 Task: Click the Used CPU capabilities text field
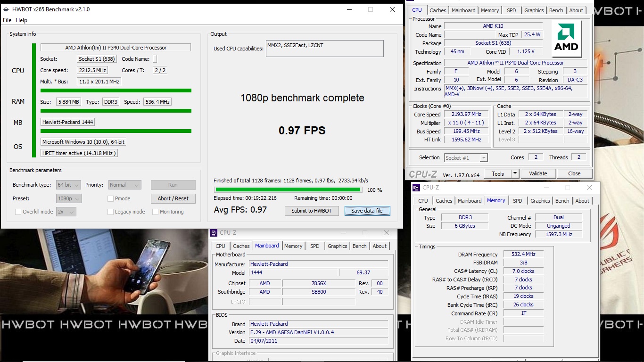(x=325, y=49)
